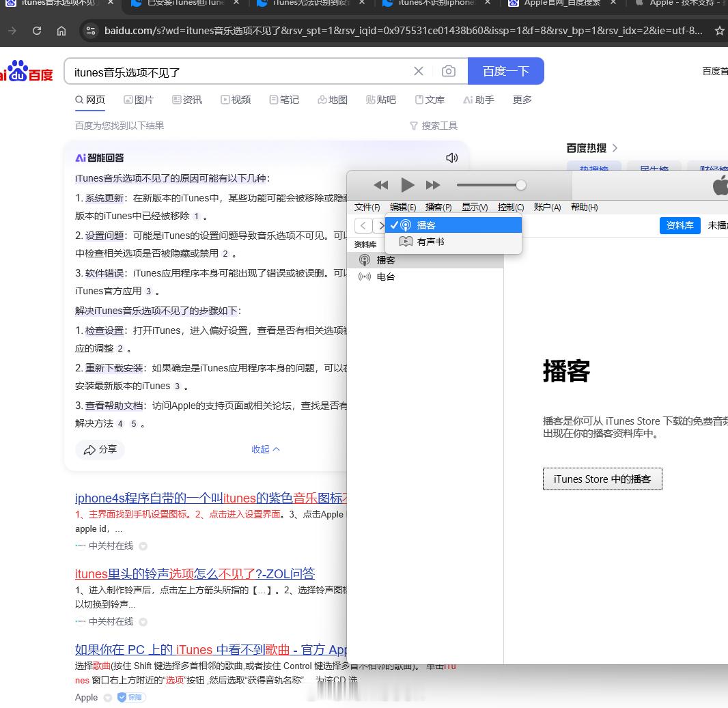
Task: Open the 账户(A) menu in iTunes
Action: click(548, 207)
